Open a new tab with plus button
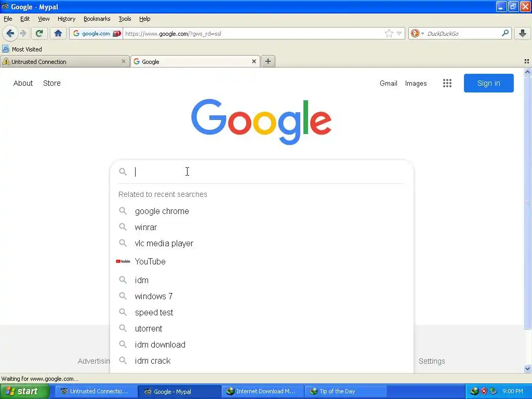The image size is (532, 399). pos(268,61)
